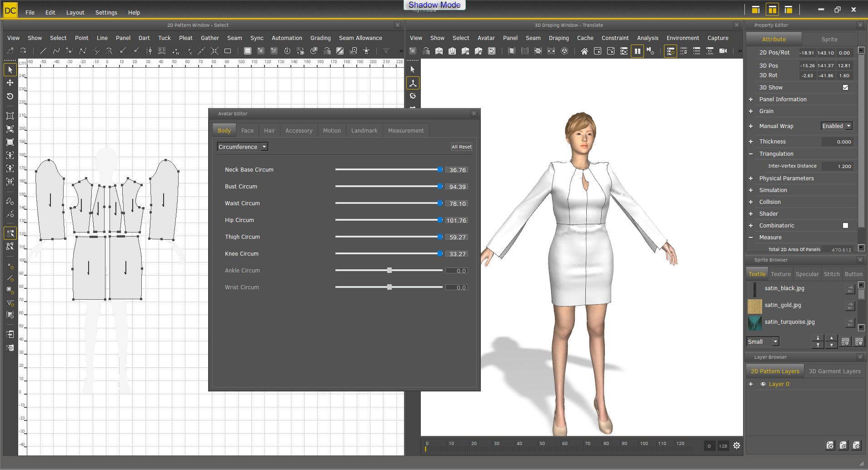868x470 pixels.
Task: Switch to 3D Garment Layers tab
Action: coord(834,371)
